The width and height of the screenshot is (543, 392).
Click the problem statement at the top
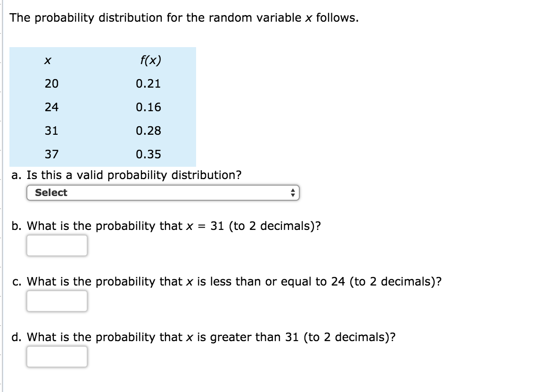click(x=183, y=17)
